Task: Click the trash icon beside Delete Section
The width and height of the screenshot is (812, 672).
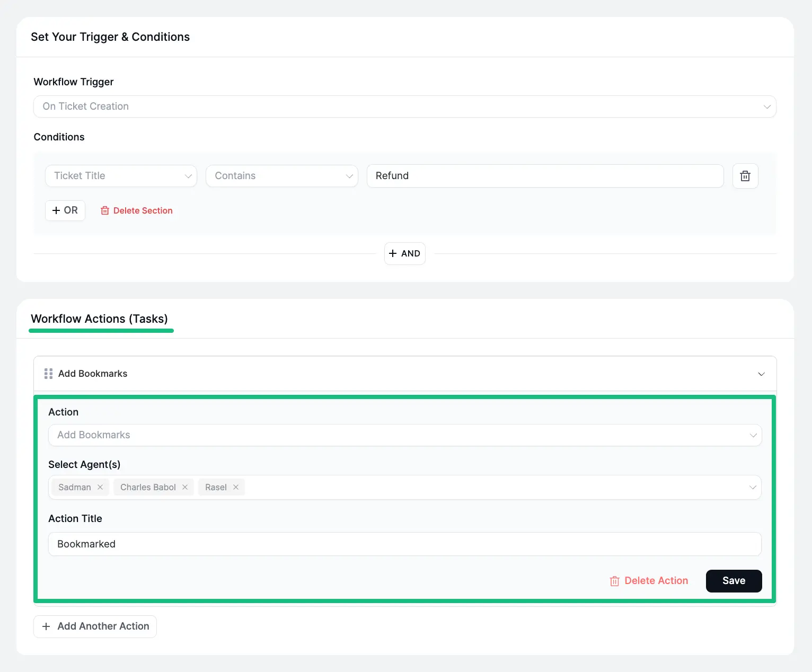Action: (x=105, y=210)
